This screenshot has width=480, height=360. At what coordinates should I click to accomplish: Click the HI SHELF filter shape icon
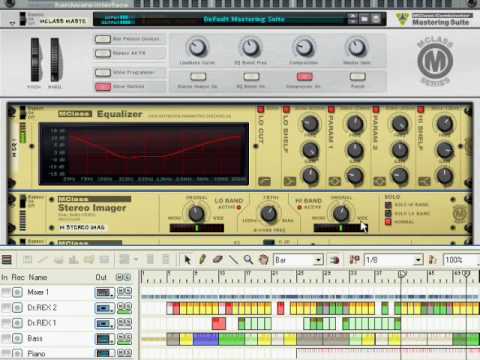tap(424, 181)
